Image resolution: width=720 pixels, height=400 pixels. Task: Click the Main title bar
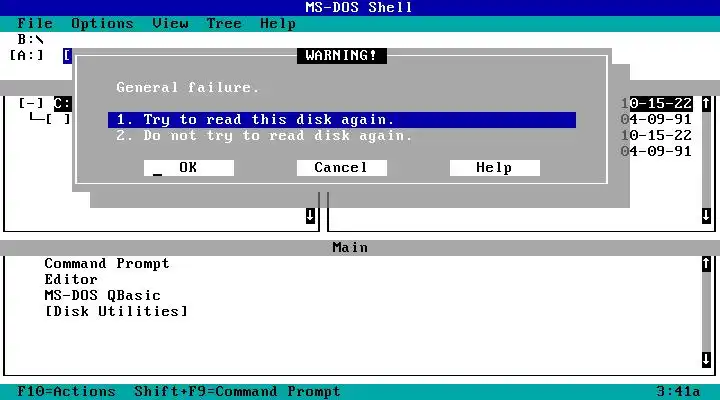tap(360, 248)
